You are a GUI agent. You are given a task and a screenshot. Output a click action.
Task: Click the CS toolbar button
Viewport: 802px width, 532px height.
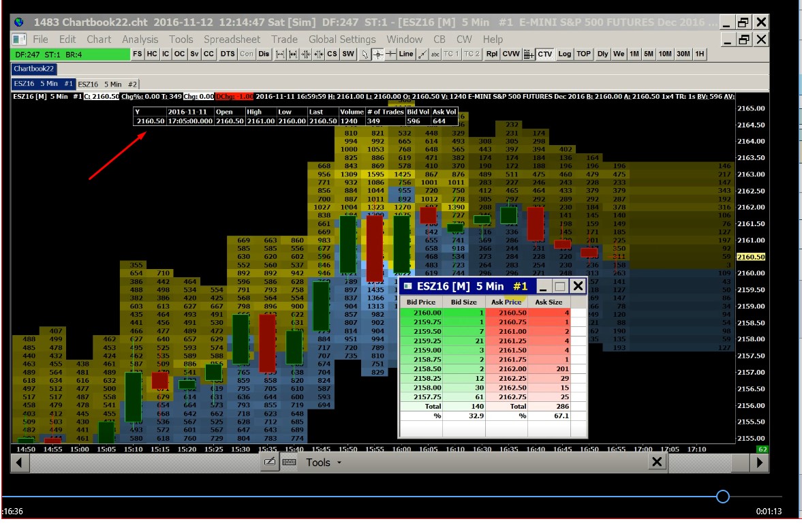pyautogui.click(x=332, y=54)
